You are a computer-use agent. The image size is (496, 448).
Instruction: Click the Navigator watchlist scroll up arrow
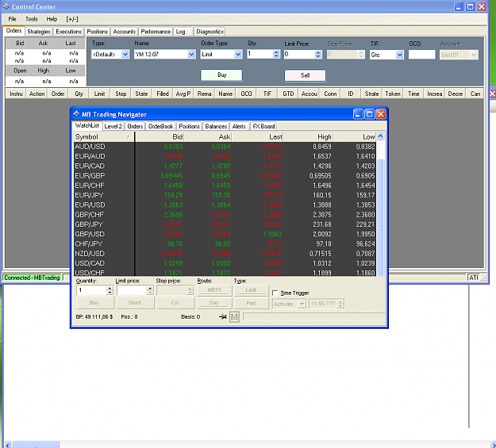[x=380, y=136]
